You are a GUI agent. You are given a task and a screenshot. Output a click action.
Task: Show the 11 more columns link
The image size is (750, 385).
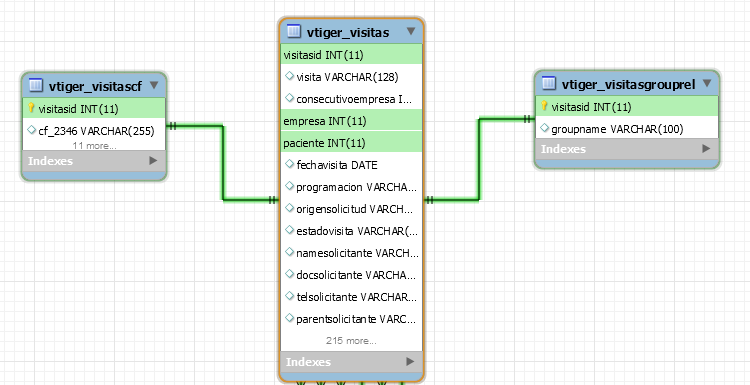[94, 145]
